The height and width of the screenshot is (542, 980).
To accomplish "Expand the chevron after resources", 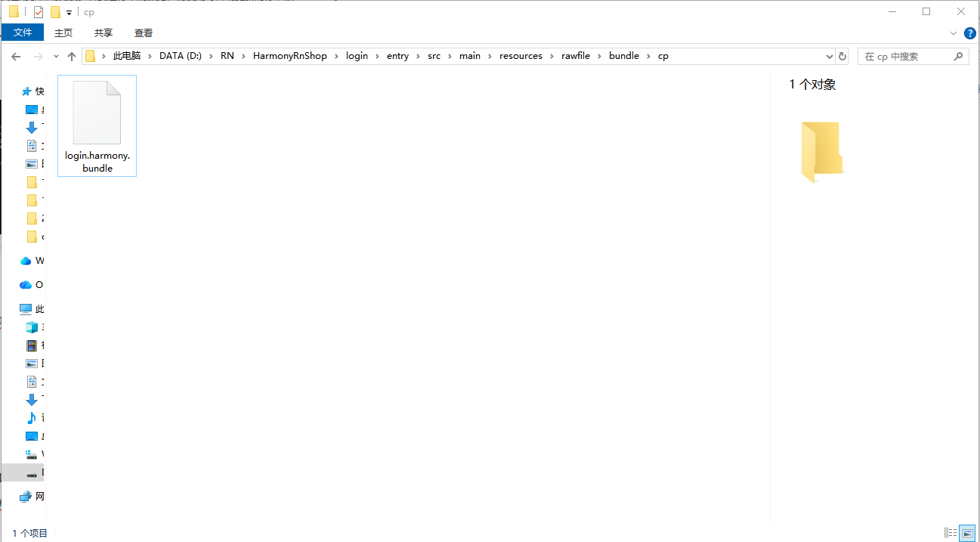I will (x=552, y=56).
